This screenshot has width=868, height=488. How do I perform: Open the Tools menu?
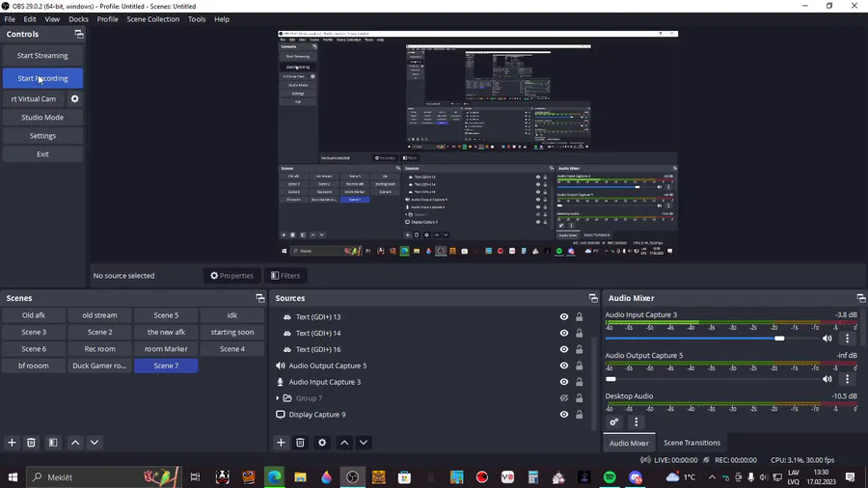[x=197, y=19]
